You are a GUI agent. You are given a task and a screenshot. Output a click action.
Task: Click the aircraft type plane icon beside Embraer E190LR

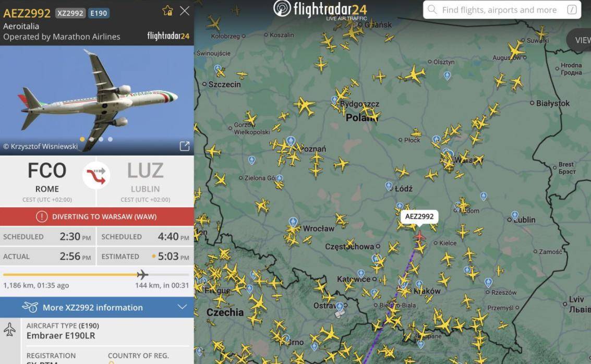(x=9, y=330)
